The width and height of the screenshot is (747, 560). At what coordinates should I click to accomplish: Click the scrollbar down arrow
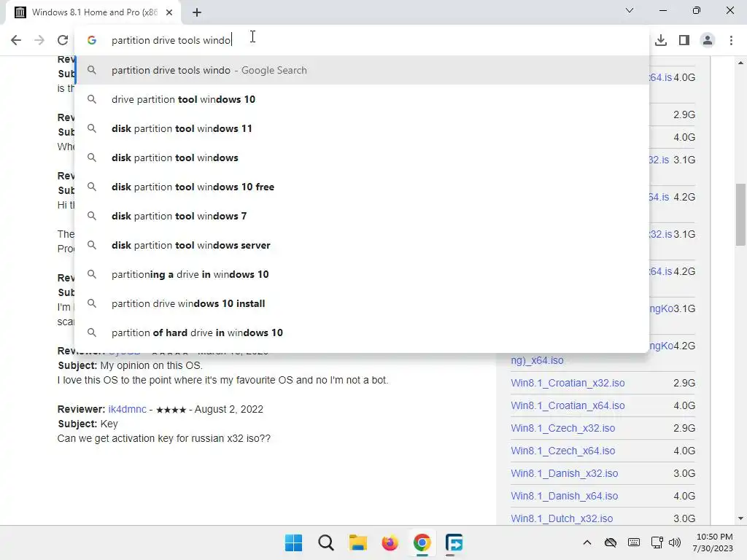740,518
